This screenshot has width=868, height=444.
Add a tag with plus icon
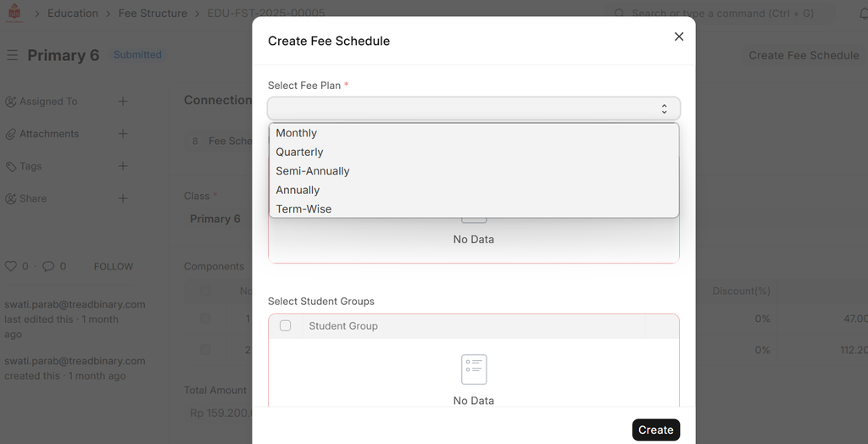(123, 166)
